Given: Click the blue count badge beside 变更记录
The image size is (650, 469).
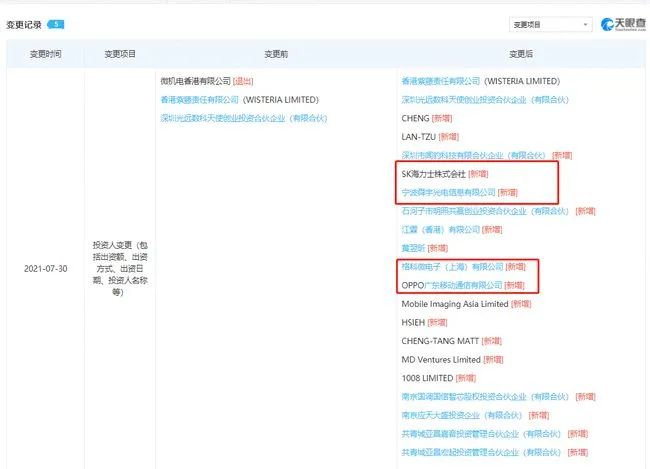Looking at the screenshot, I should coord(56,24).
